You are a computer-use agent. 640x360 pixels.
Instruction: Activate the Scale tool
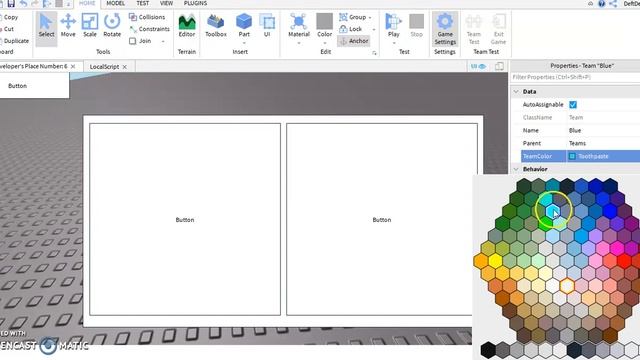coord(90,26)
